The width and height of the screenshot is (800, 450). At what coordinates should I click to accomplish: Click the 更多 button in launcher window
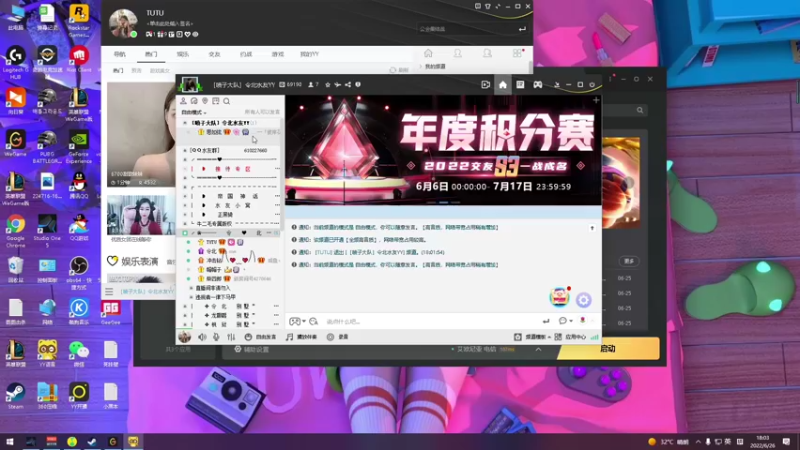click(x=629, y=261)
